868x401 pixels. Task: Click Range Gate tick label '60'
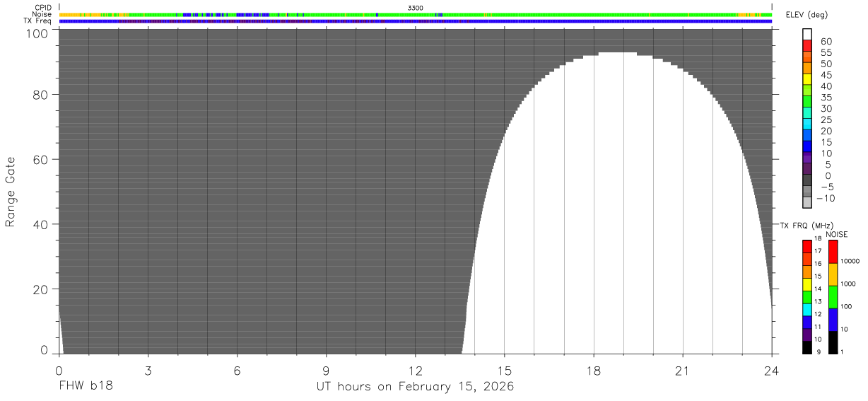point(41,159)
